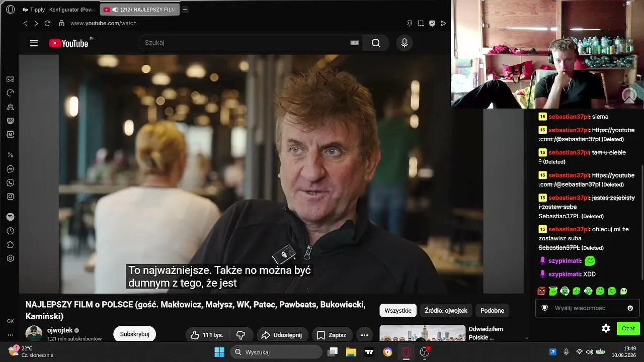Image resolution: width=644 pixels, height=362 pixels.
Task: Select the Źródło: ojwojtek filter chip
Action: click(446, 310)
